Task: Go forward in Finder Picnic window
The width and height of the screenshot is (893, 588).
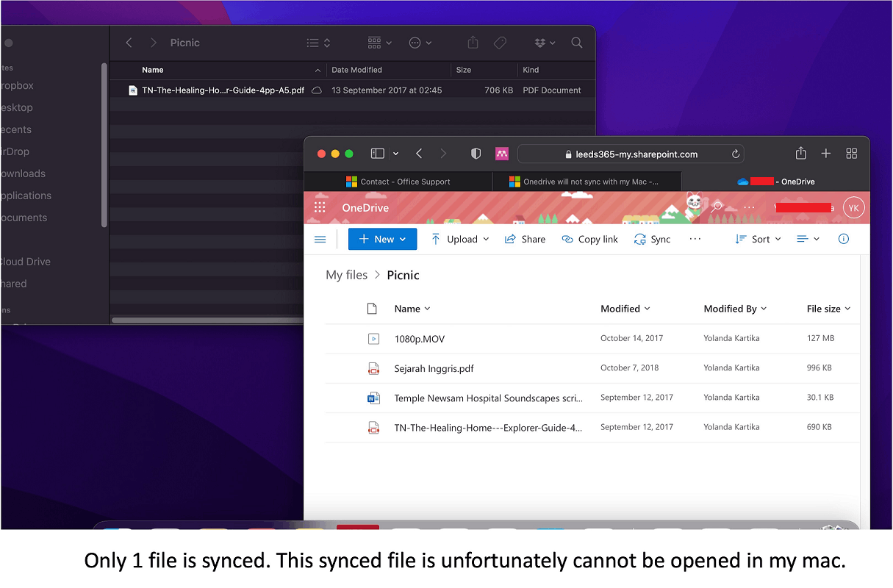Action: coord(153,43)
